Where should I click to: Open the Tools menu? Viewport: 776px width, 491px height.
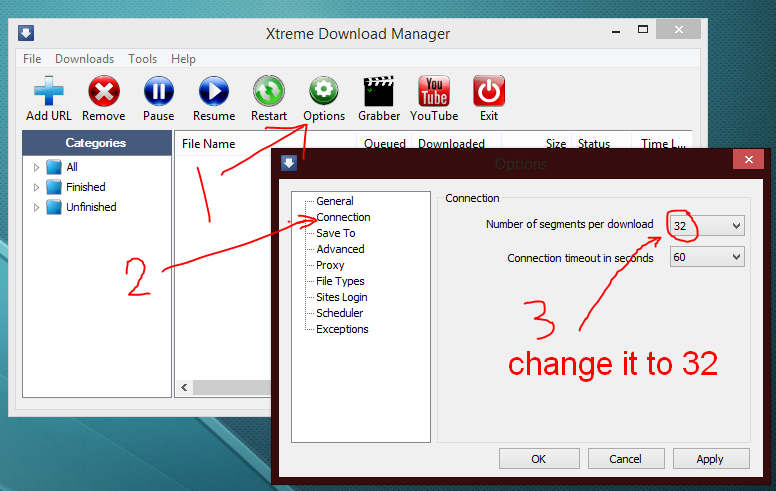point(143,59)
